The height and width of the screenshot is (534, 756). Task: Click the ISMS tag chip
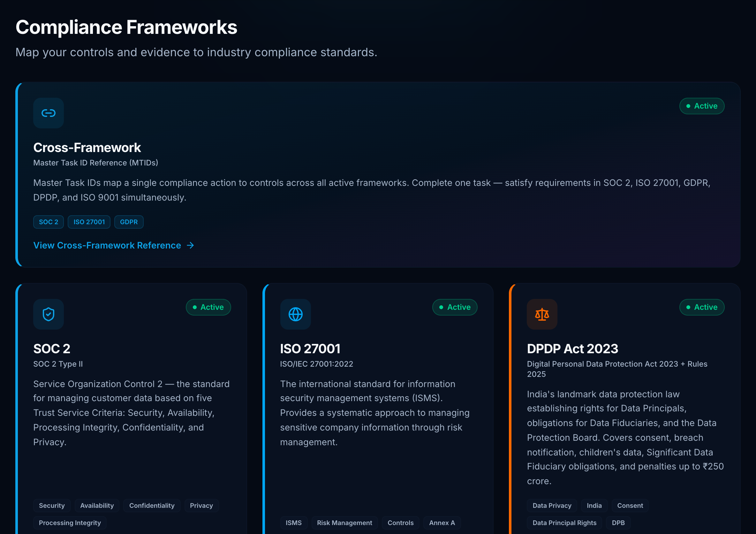[x=294, y=523]
